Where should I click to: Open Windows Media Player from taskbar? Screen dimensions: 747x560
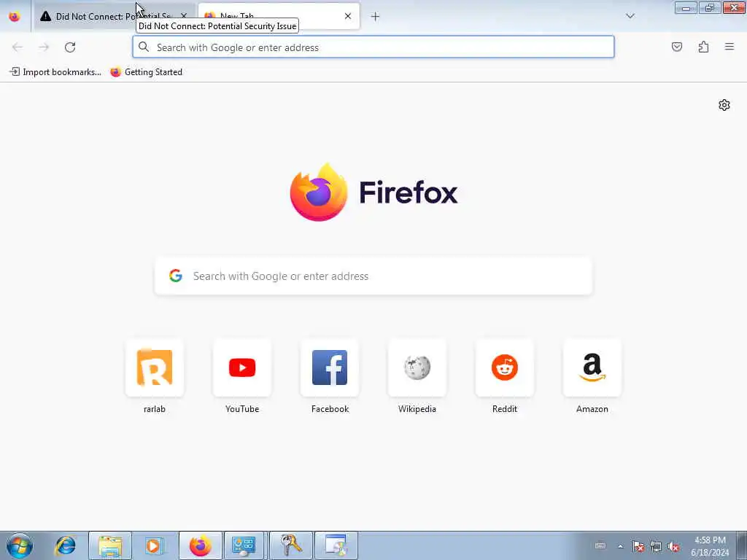[155, 545]
